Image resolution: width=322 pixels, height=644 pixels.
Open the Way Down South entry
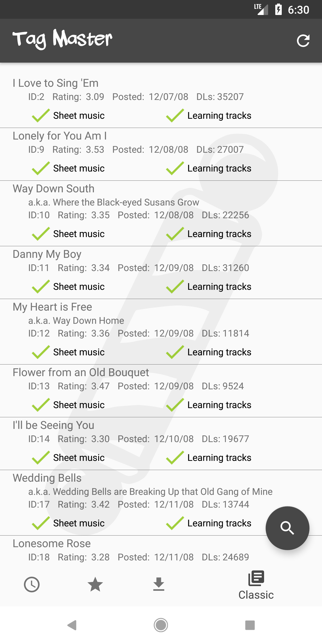(53, 189)
